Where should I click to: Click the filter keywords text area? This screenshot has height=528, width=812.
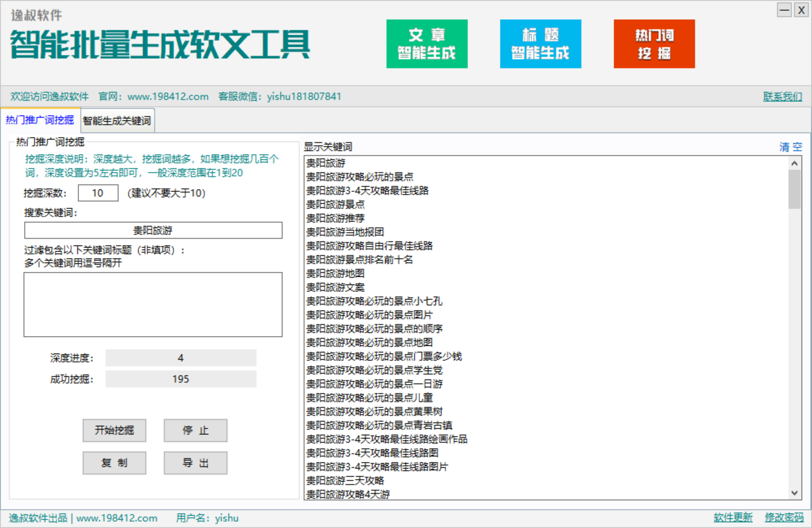pyautogui.click(x=153, y=304)
